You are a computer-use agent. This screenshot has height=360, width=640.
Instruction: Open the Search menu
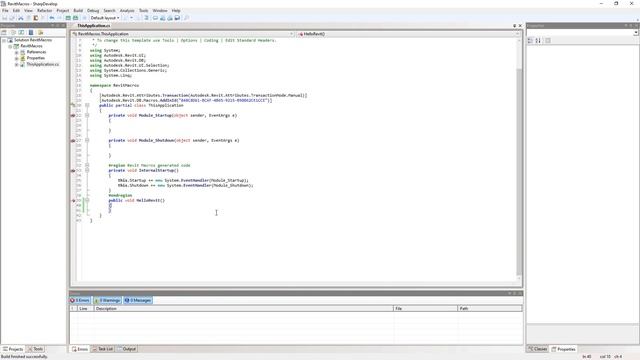(x=109, y=11)
